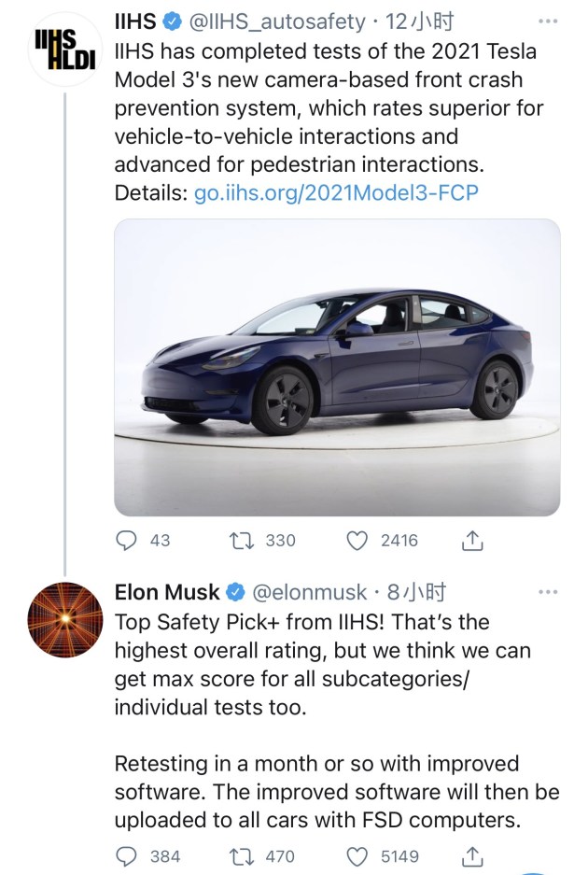Tap the IIHS display name
This screenshot has width=588, height=875.
[135, 21]
